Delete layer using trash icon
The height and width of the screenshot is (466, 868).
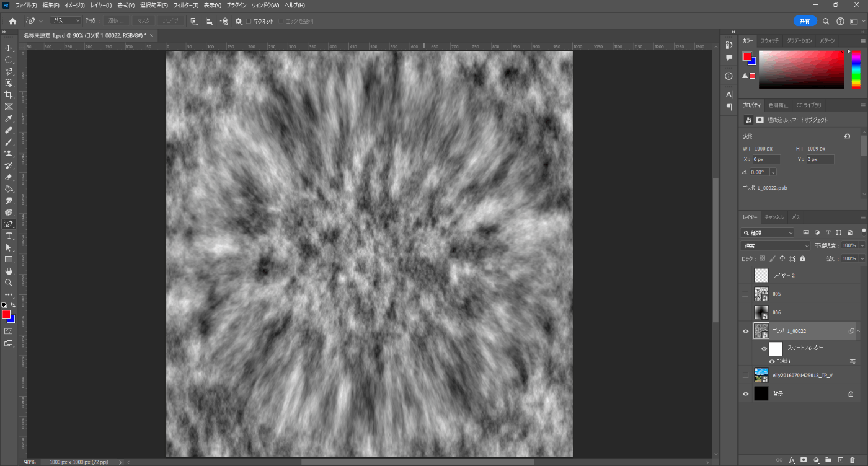pos(852,460)
